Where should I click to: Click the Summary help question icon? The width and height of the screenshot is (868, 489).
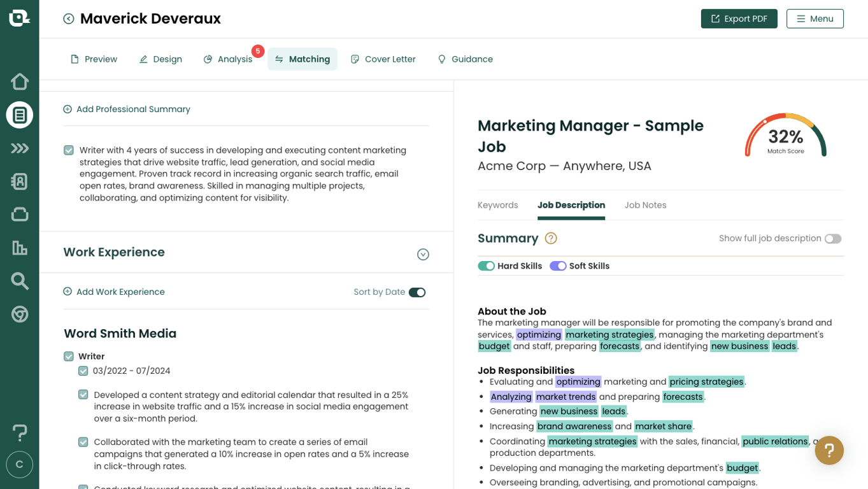551,238
